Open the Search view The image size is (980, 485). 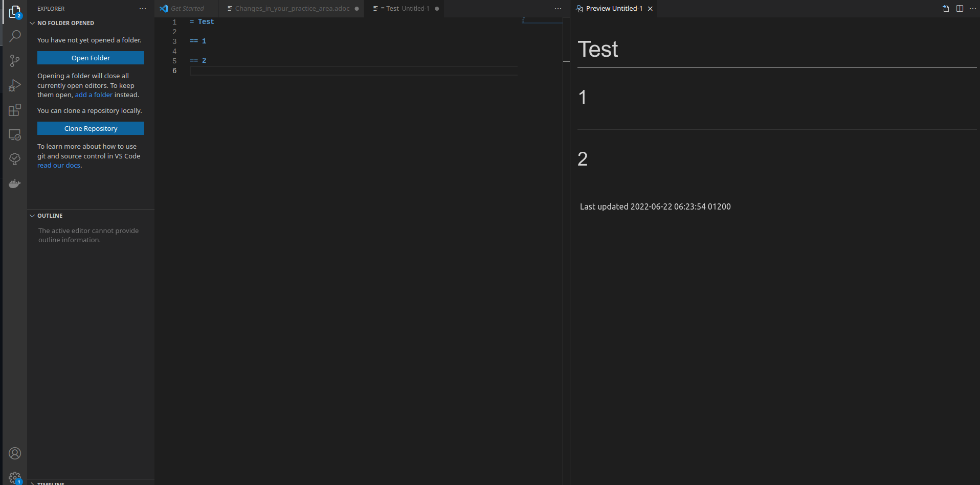point(15,36)
